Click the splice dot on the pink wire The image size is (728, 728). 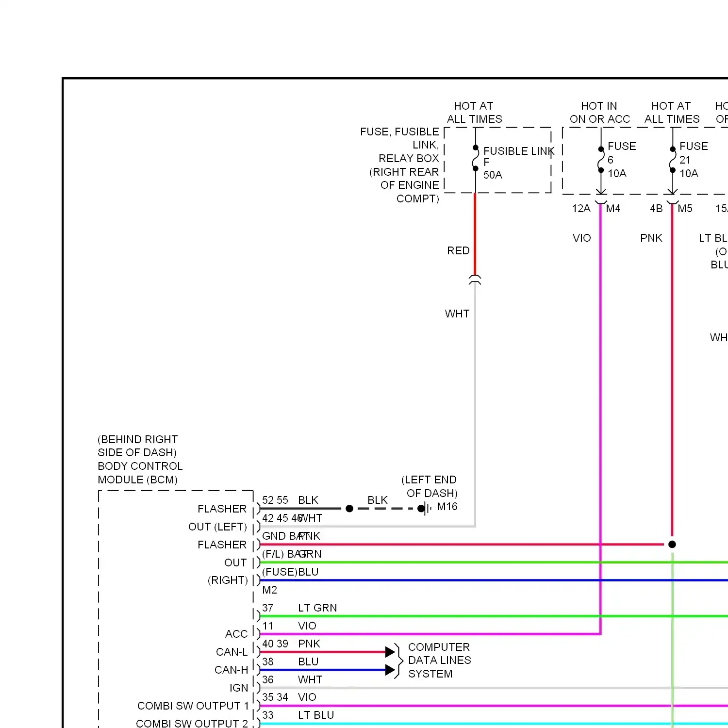[x=672, y=545]
